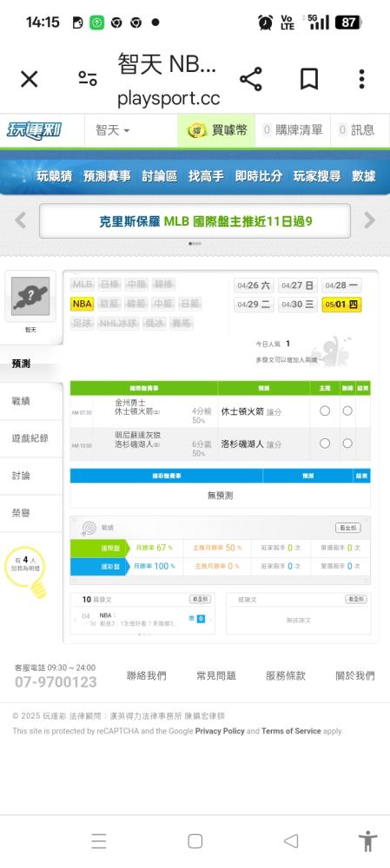Expand the 智天 user dropdown

[112, 130]
